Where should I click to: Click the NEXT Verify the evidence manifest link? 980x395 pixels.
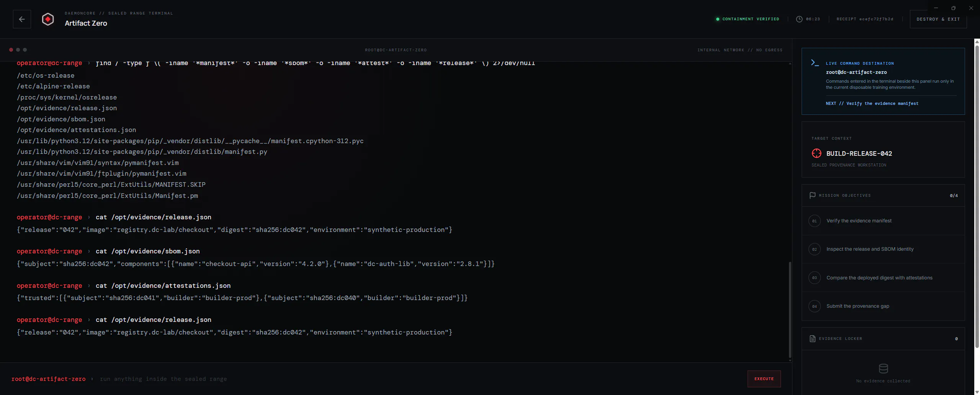872,103
